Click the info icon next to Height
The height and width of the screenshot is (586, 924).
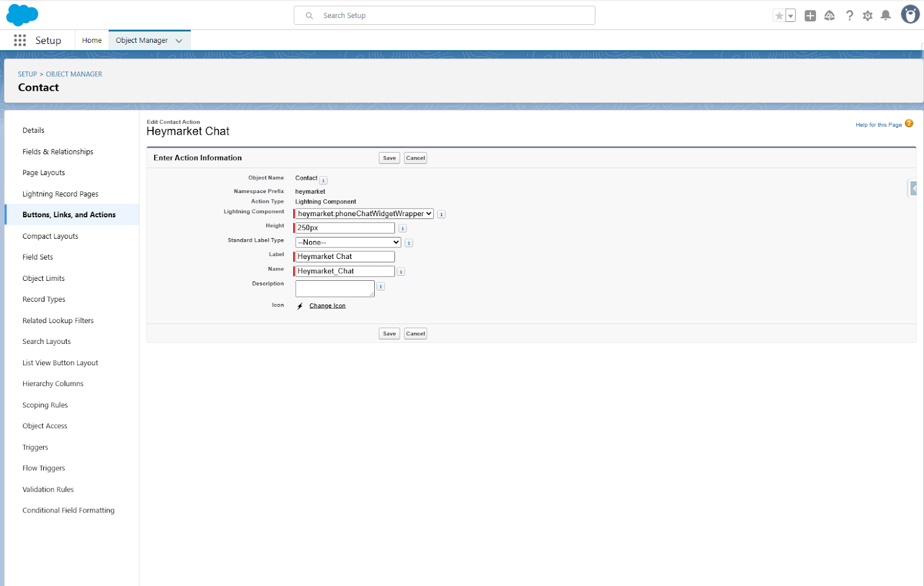403,228
